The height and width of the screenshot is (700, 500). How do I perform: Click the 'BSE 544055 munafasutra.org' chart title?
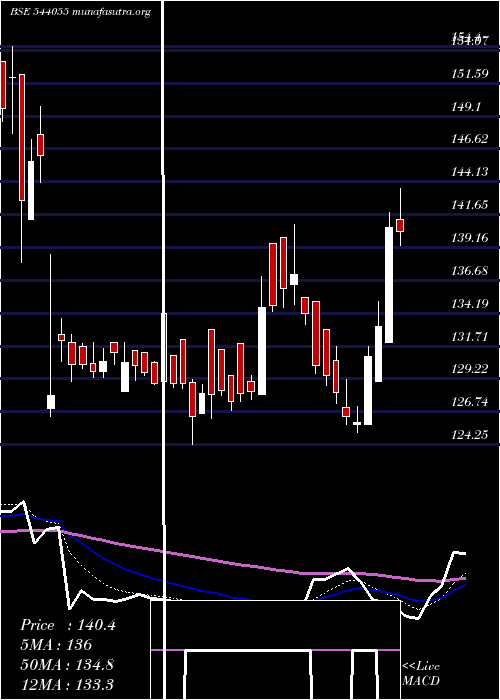pyautogui.click(x=80, y=12)
